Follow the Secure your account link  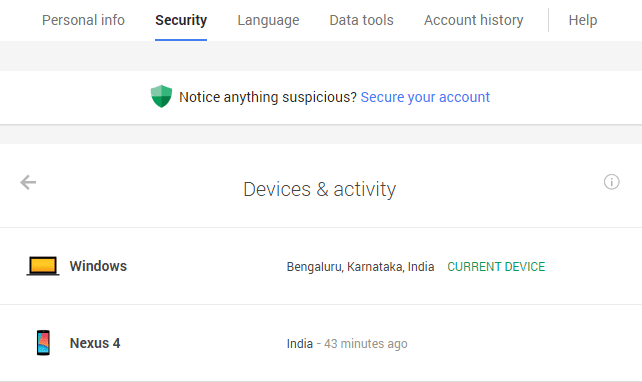(425, 97)
